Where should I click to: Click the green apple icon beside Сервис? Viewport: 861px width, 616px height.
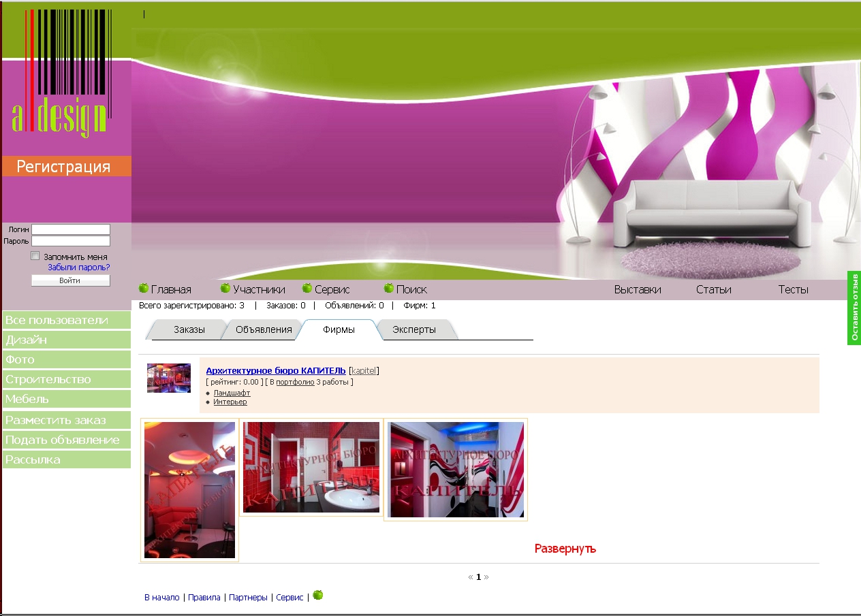point(307,288)
